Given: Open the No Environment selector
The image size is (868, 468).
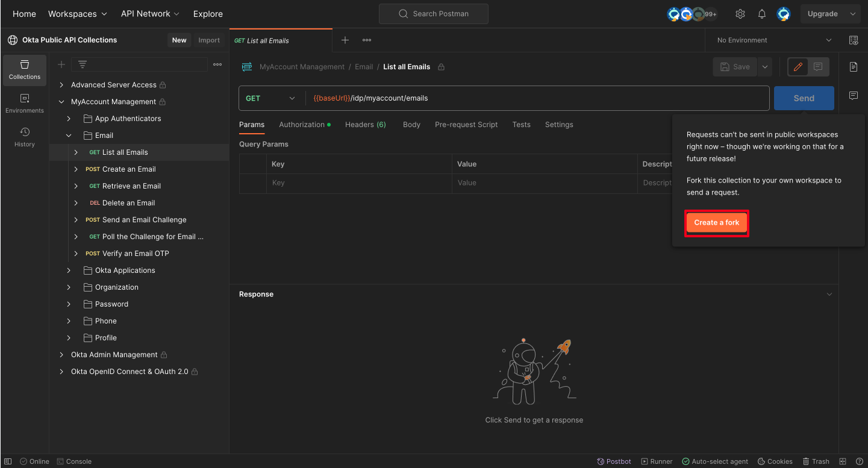Looking at the screenshot, I should (x=775, y=40).
